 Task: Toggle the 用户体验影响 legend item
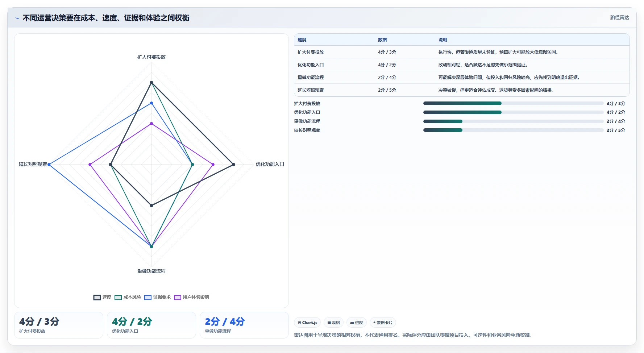191,297
